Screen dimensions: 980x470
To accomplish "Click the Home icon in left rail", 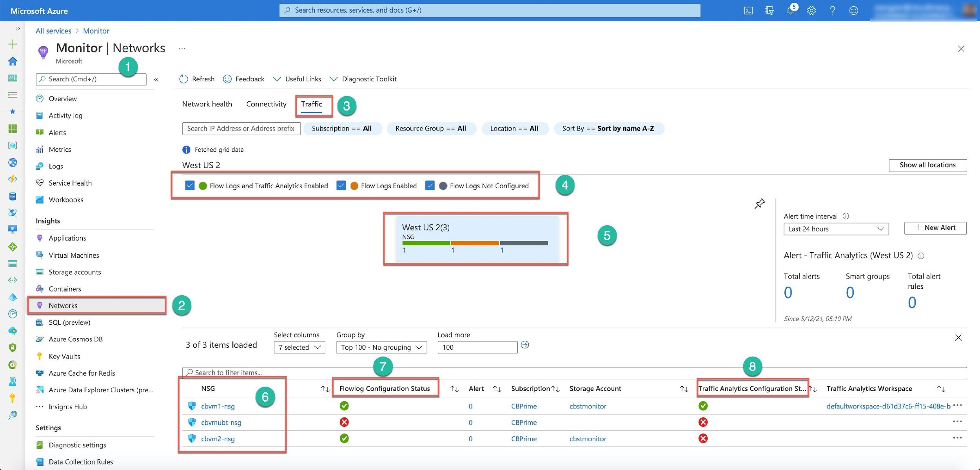I will 13,61.
